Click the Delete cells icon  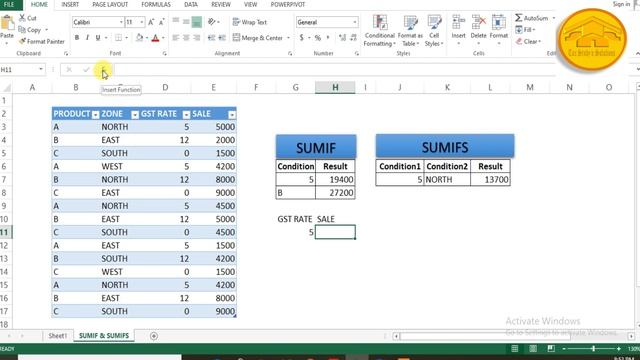(x=478, y=22)
